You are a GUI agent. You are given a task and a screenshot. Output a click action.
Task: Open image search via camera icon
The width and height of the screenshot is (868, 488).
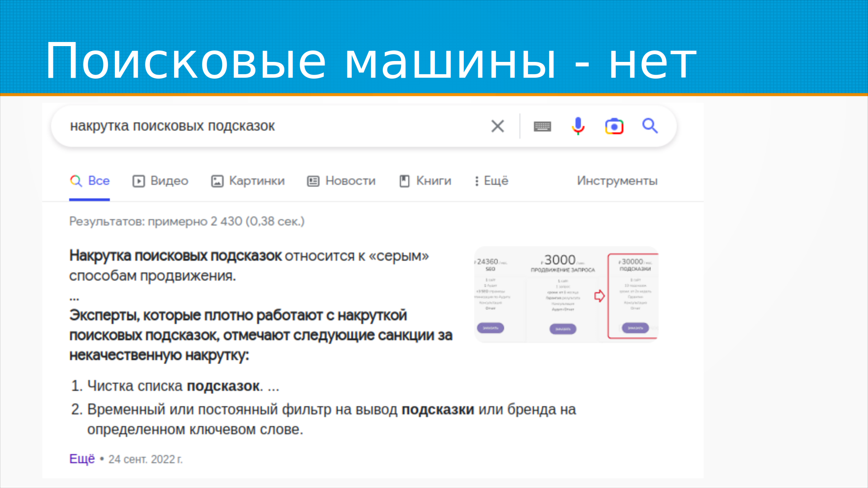[x=614, y=127]
